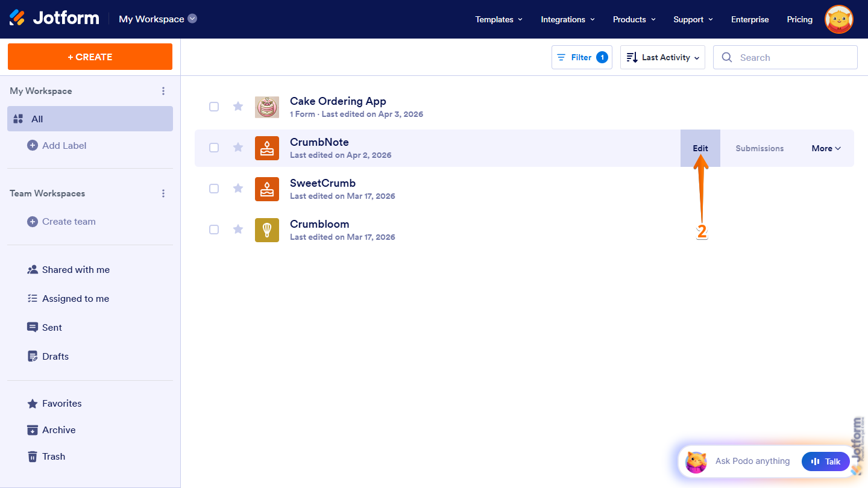Click the Crumbloom whisk icon
868x488 pixels.
point(267,230)
